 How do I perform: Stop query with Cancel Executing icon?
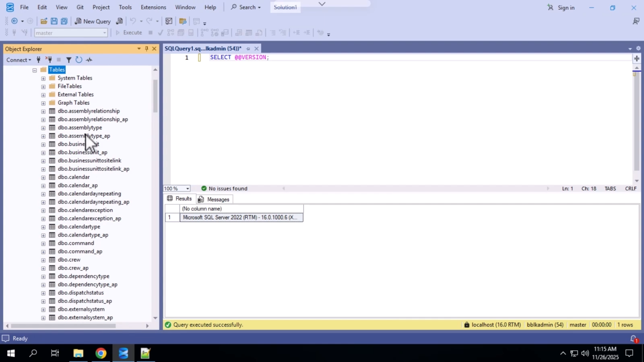coord(151,33)
